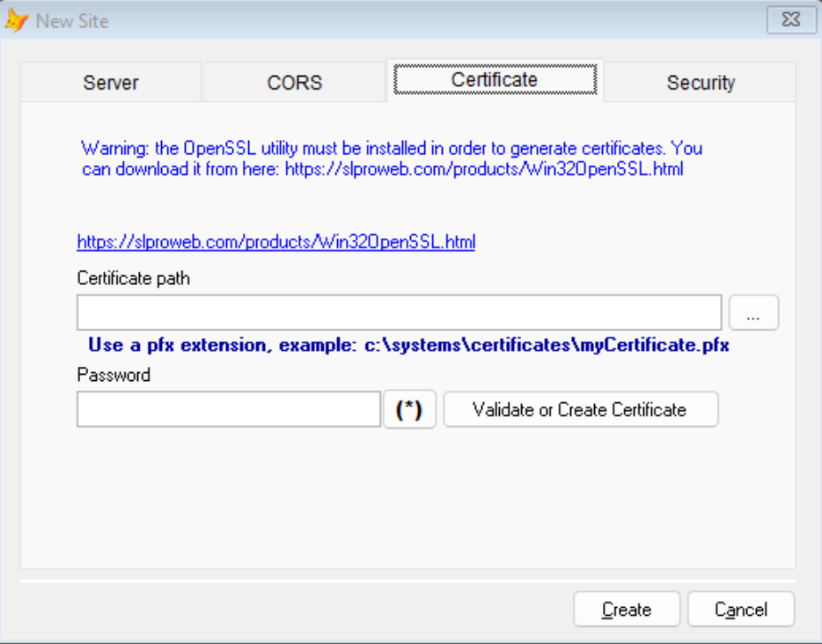The width and height of the screenshot is (822, 644).
Task: Focus the Certificate path input field
Action: click(x=399, y=312)
